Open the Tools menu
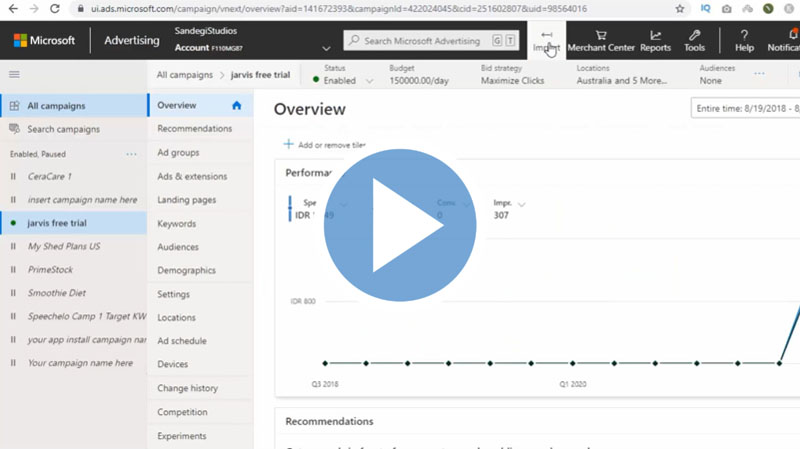 [x=694, y=41]
